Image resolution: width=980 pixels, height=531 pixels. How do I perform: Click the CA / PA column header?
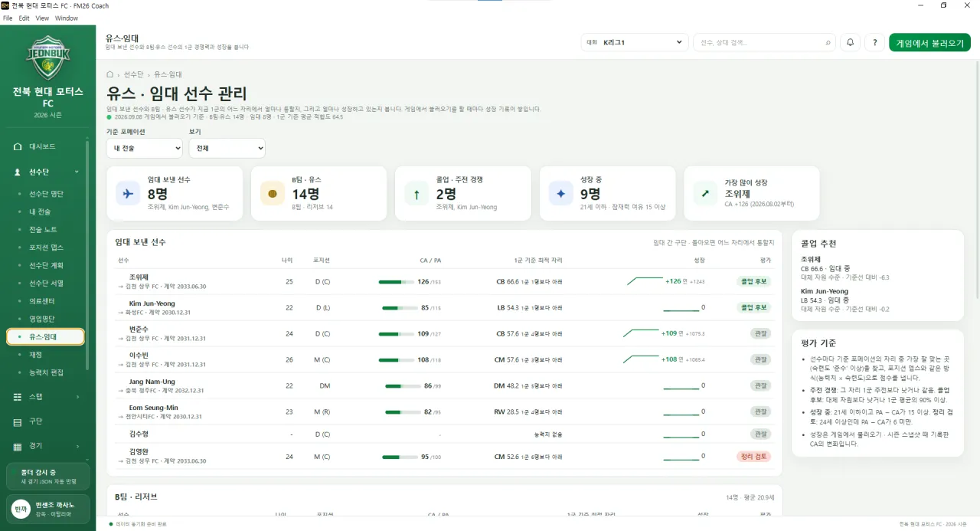[x=430, y=261]
